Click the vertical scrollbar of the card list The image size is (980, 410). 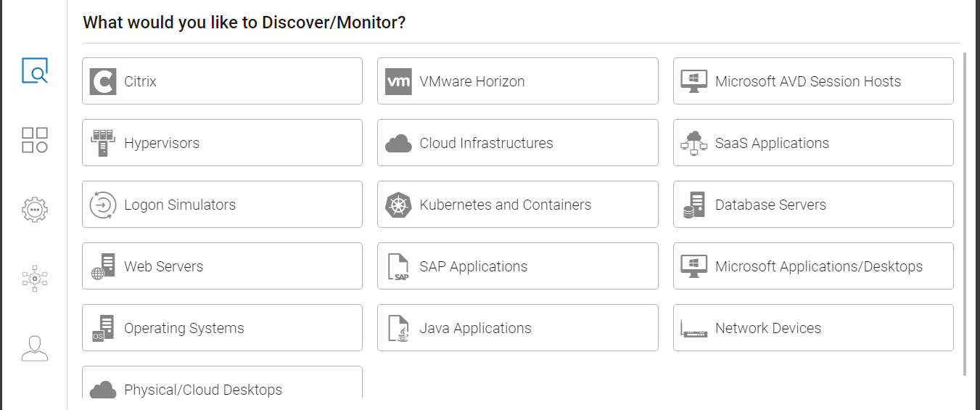[965, 213]
